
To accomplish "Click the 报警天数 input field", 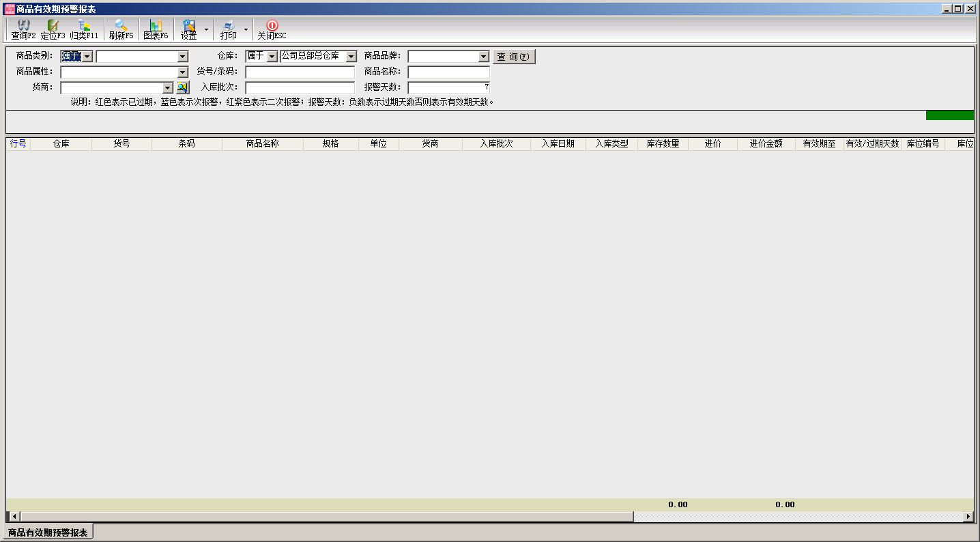I will coord(448,87).
